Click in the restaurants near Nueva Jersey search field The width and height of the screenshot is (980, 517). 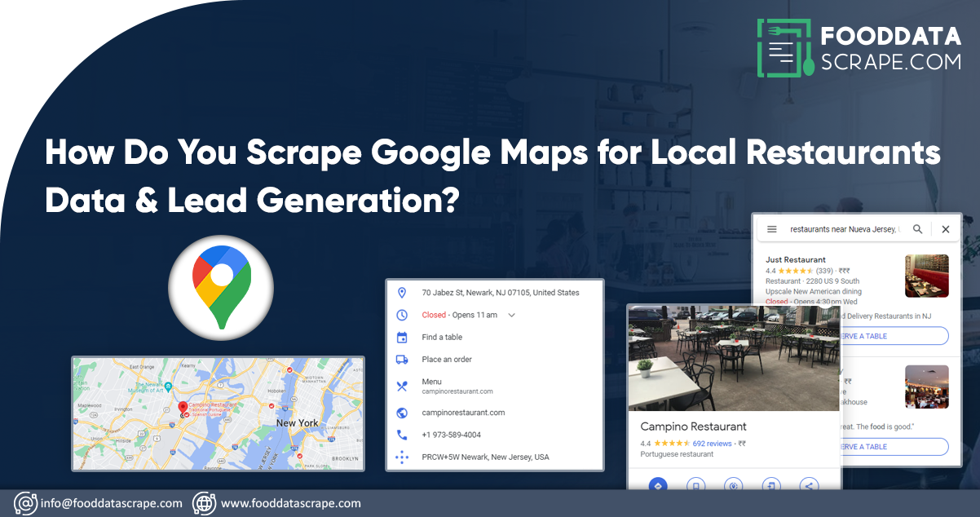(x=845, y=230)
